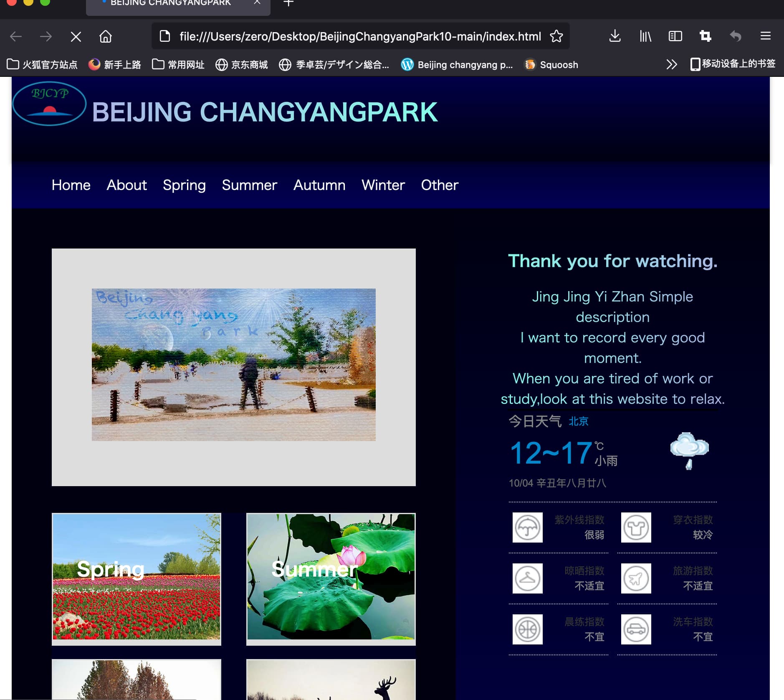
Task: Click the car wash index icon
Action: tap(636, 629)
